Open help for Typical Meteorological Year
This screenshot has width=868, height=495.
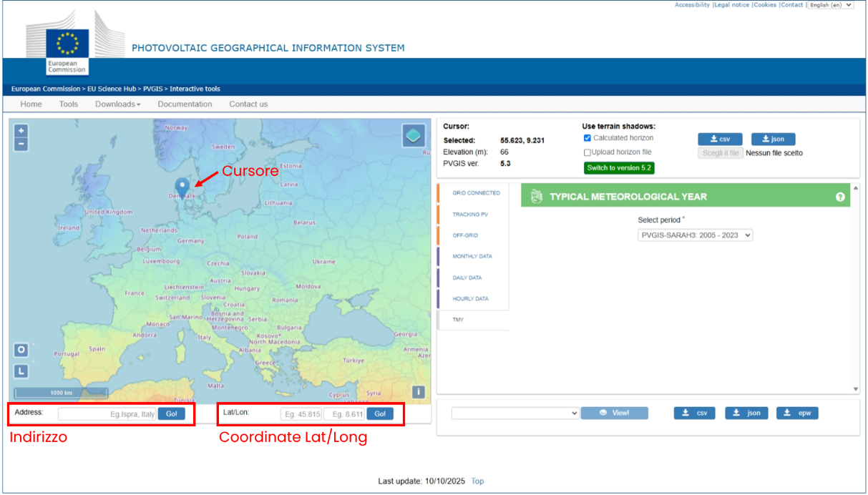pos(840,197)
